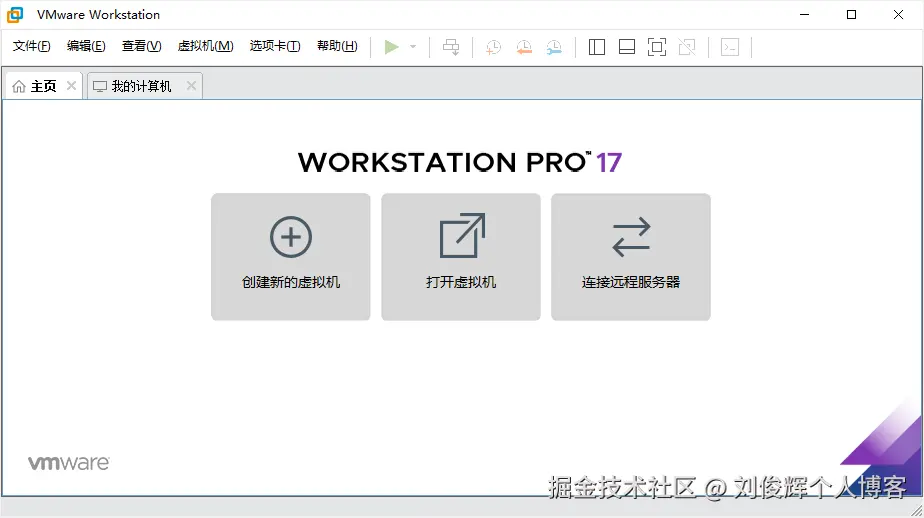Open the 查看(V) menu
Image resolution: width=924 pixels, height=518 pixels.
click(141, 46)
